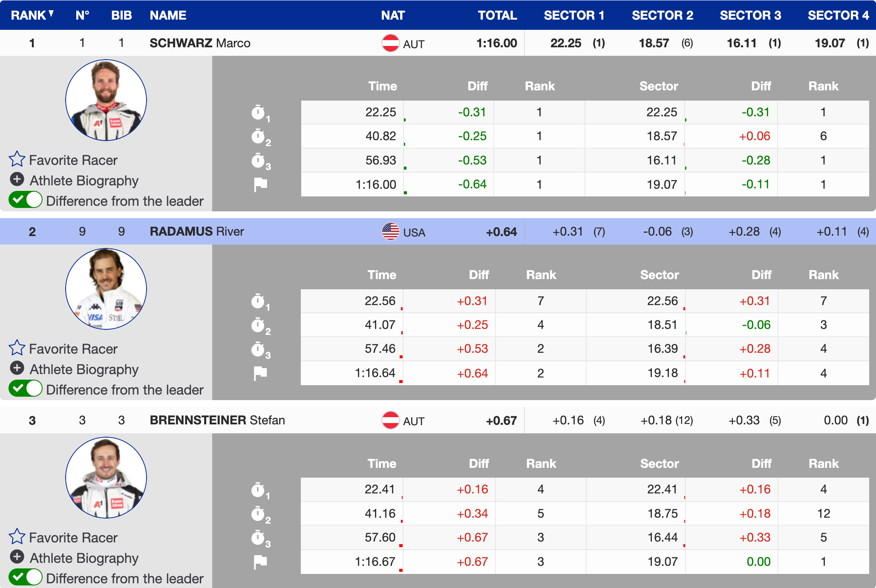Viewport: 876px width, 588px height.
Task: Disable Radamus Difference from the leader switch
Action: [x=26, y=389]
